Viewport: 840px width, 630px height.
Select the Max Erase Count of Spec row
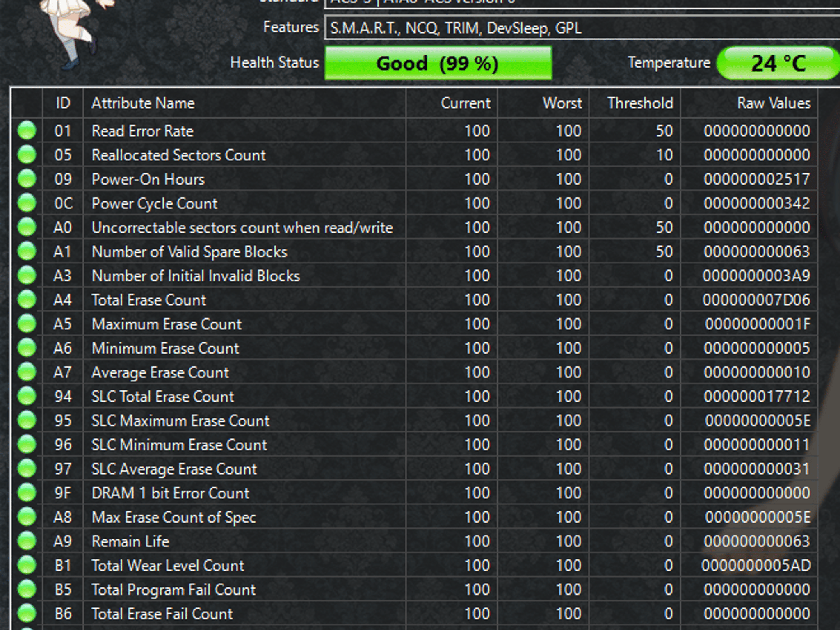click(x=414, y=517)
